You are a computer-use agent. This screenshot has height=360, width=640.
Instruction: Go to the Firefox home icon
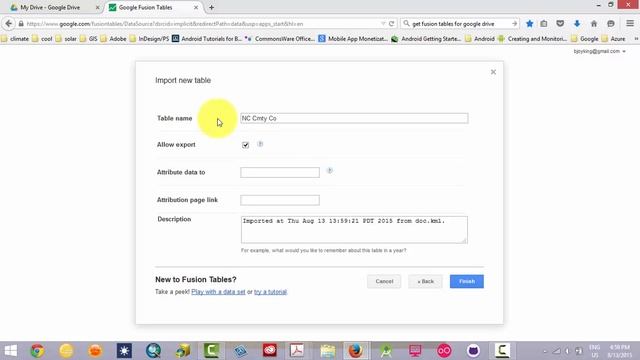594,24
